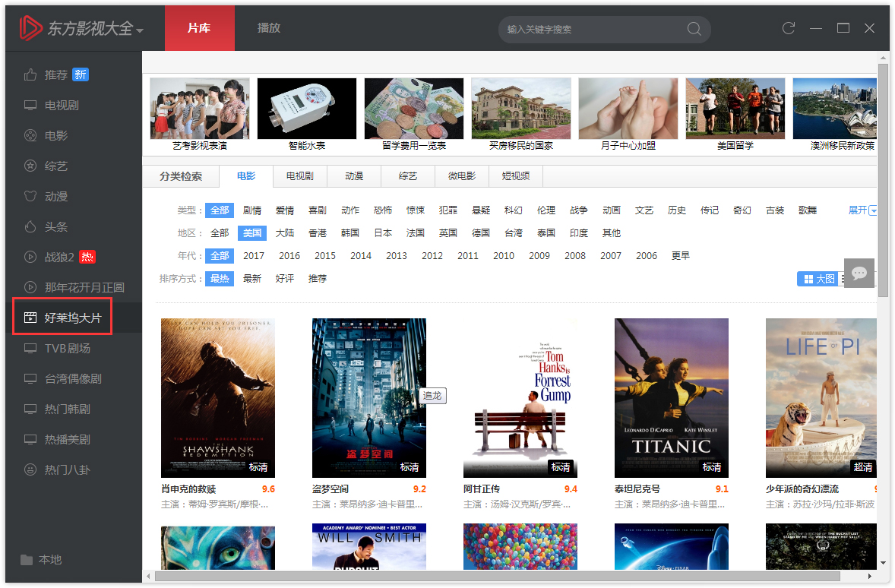The height and width of the screenshot is (588, 895).
Task: Open 动漫 in the left sidebar
Action: 56,196
